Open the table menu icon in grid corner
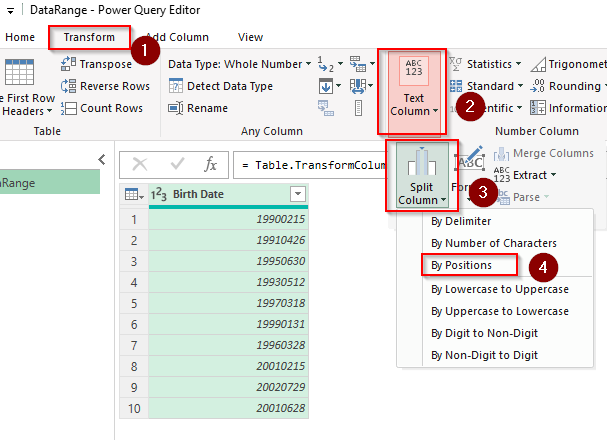The image size is (607, 440). click(x=134, y=194)
